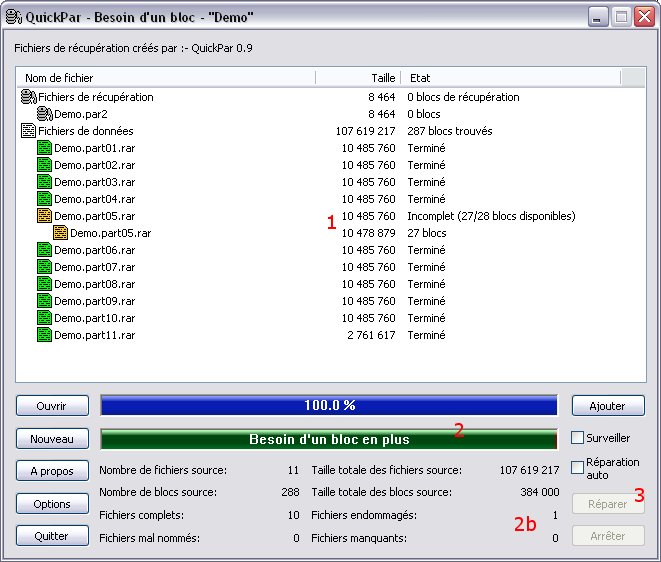Click the green icon of Demo.part10.rar
The width and height of the screenshot is (661, 562).
pos(44,318)
